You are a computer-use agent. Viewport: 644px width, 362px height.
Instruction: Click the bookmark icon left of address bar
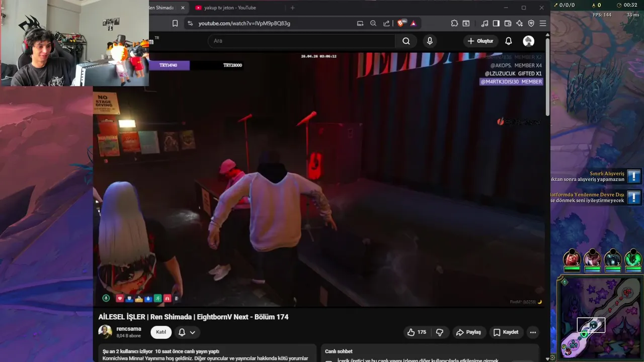[175, 23]
